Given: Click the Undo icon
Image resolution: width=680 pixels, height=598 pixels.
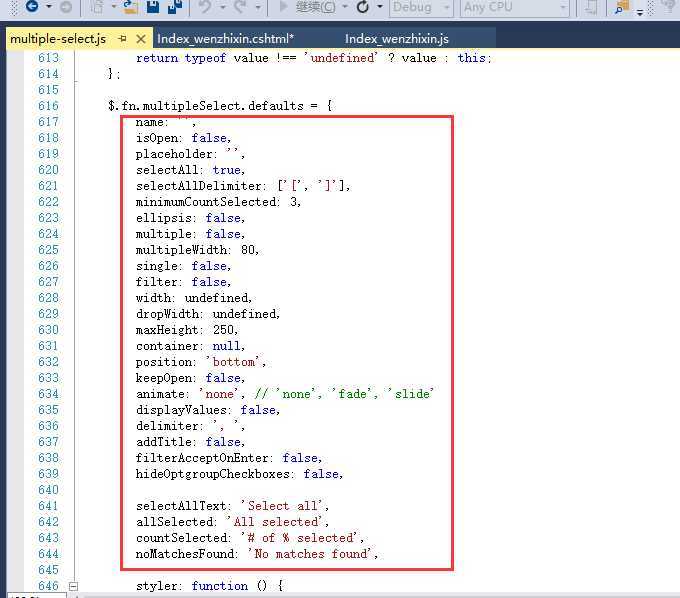Looking at the screenshot, I should point(205,7).
